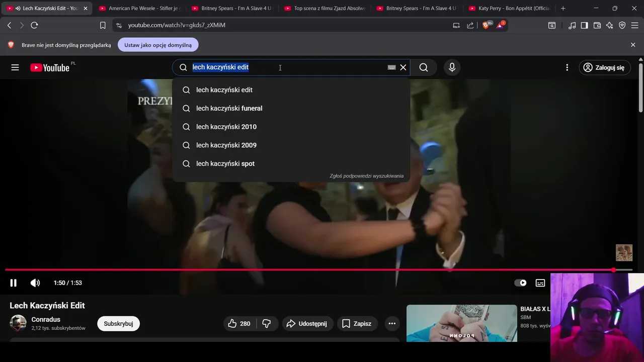Select suggestion 'lech kaczyński spot'
644x362 pixels.
(x=291, y=163)
